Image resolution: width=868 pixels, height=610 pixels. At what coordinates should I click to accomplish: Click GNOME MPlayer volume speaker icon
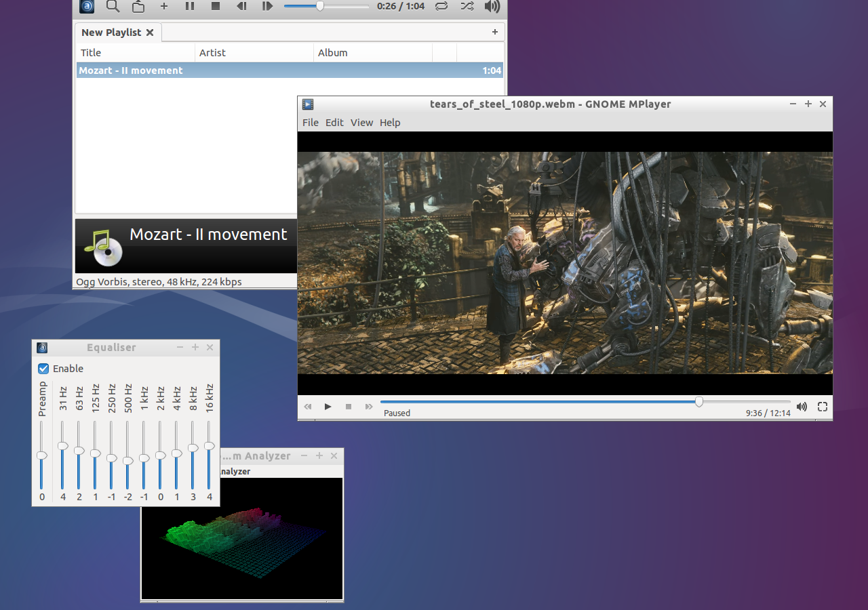(x=802, y=407)
